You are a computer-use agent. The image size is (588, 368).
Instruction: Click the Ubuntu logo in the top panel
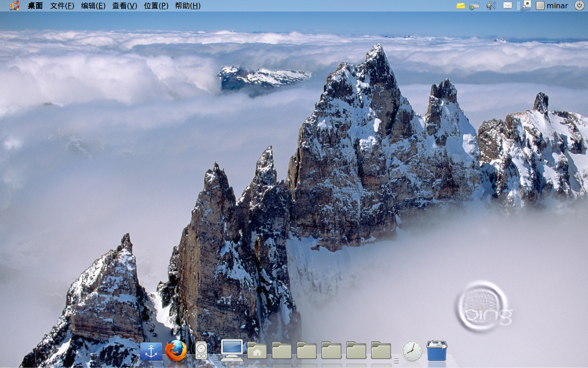tap(15, 6)
